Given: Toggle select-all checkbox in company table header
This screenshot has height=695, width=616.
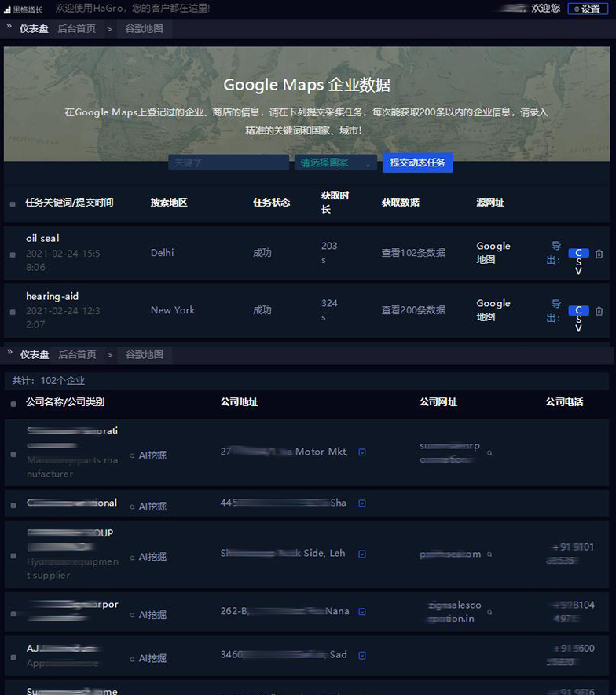Looking at the screenshot, I should (13, 404).
